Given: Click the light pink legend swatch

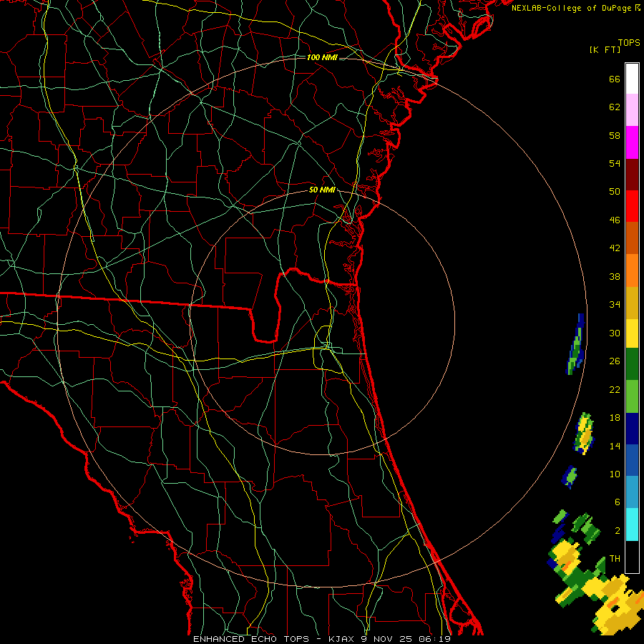Looking at the screenshot, I should [632, 110].
